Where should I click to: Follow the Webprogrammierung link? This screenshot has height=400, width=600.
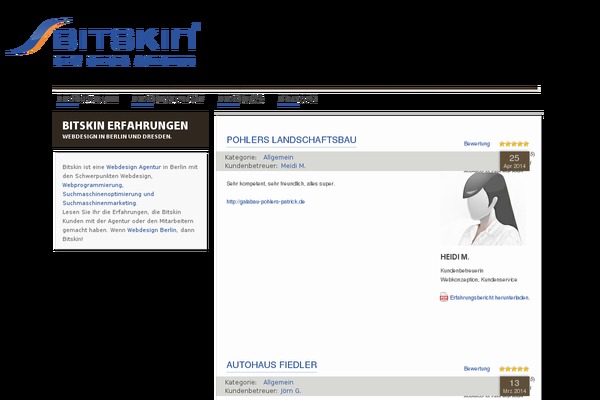pyautogui.click(x=93, y=185)
